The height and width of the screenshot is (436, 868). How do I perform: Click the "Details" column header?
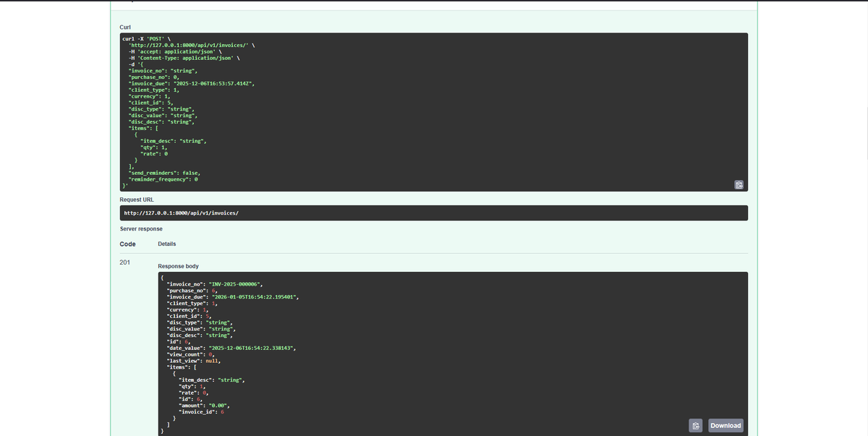pyautogui.click(x=167, y=244)
